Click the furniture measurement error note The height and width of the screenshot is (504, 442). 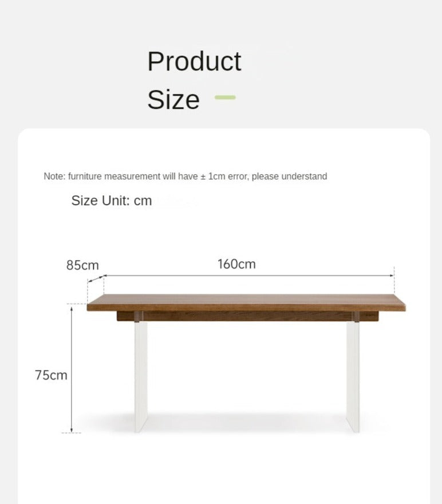[x=185, y=176]
